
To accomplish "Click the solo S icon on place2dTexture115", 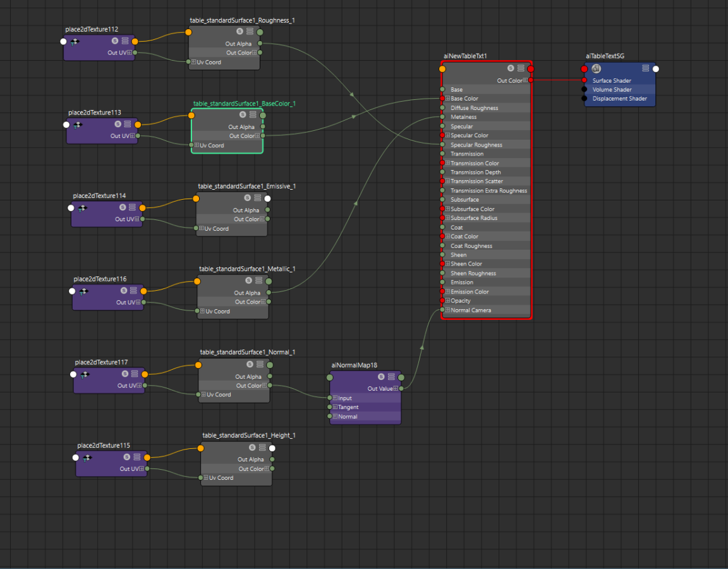I will 127,456.
